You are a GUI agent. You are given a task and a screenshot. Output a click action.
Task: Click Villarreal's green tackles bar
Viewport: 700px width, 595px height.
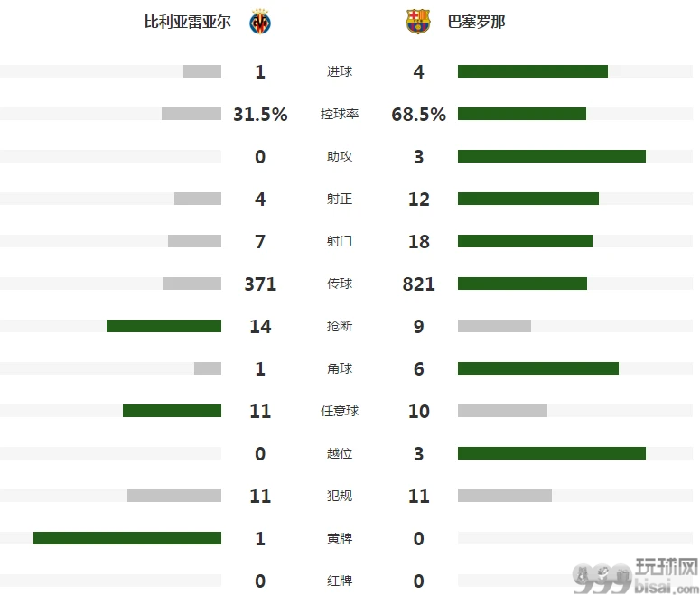[163, 326]
